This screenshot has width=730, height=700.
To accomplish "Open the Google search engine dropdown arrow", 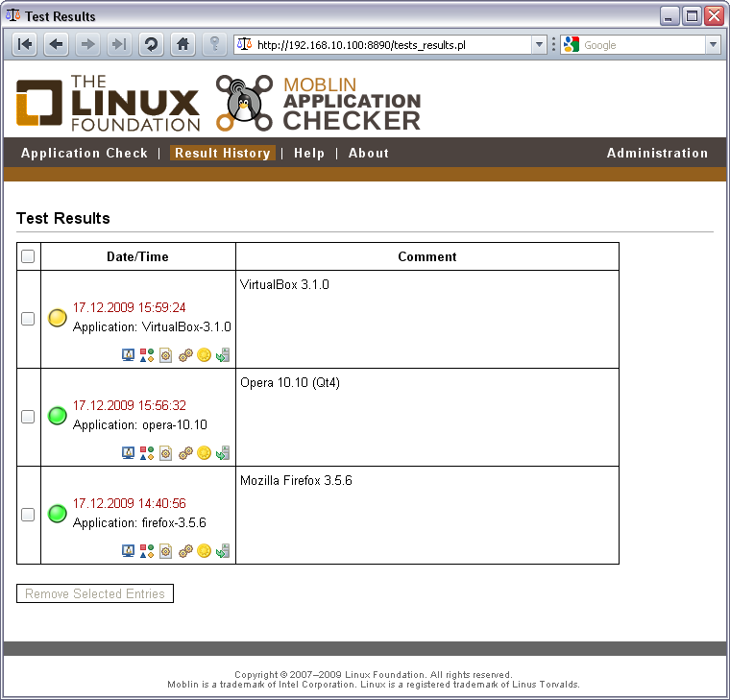I will pyautogui.click(x=713, y=45).
